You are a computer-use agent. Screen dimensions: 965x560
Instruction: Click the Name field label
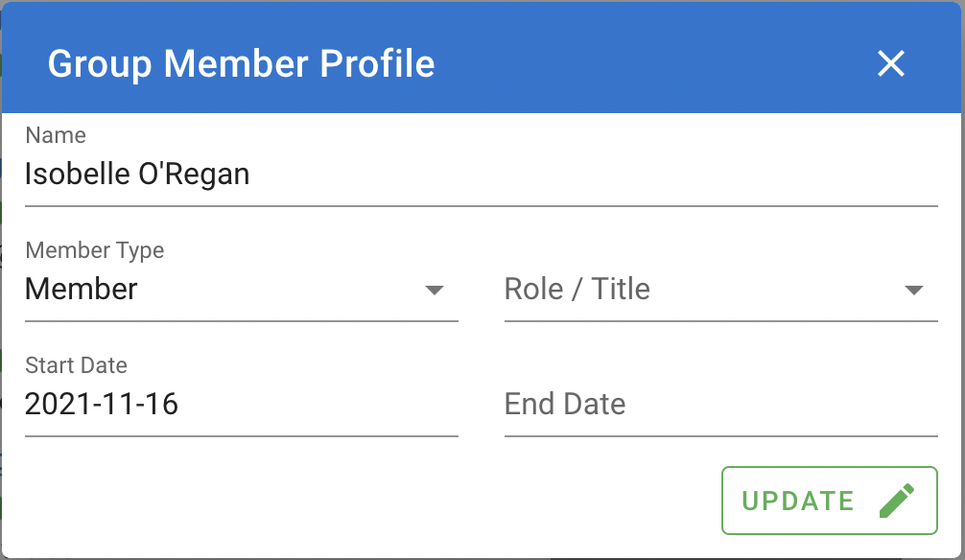tap(56, 135)
